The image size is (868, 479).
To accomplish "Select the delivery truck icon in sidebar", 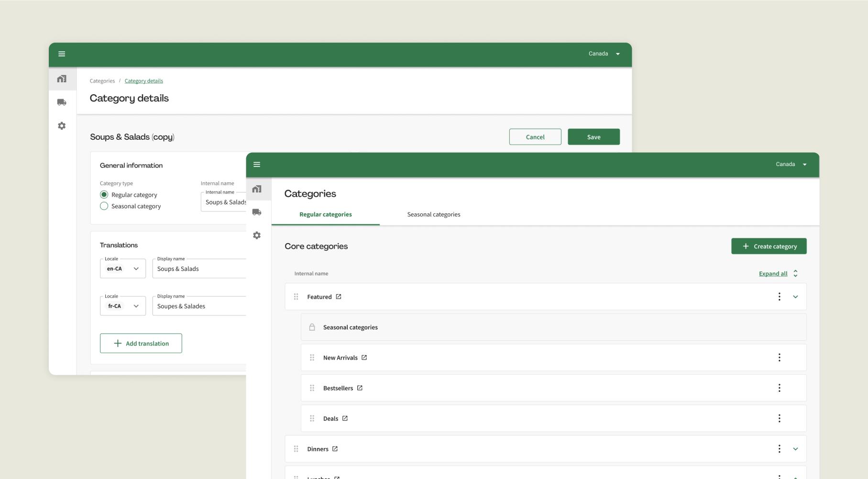I will [257, 212].
